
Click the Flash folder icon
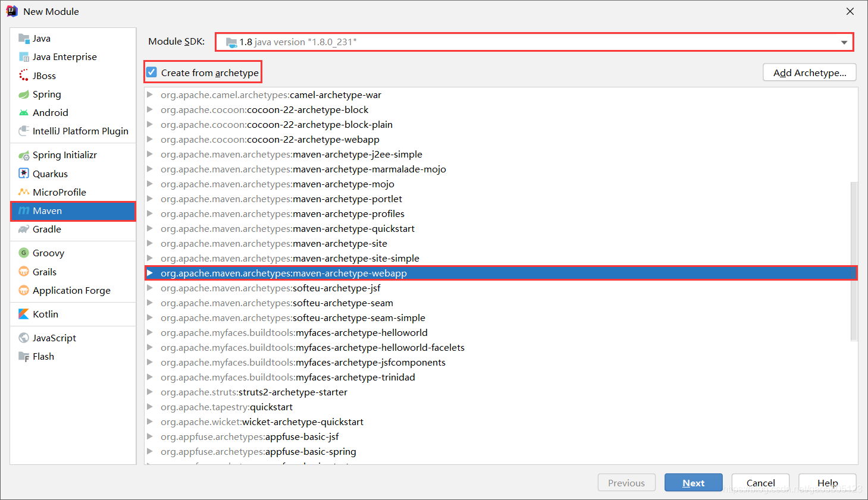point(24,356)
